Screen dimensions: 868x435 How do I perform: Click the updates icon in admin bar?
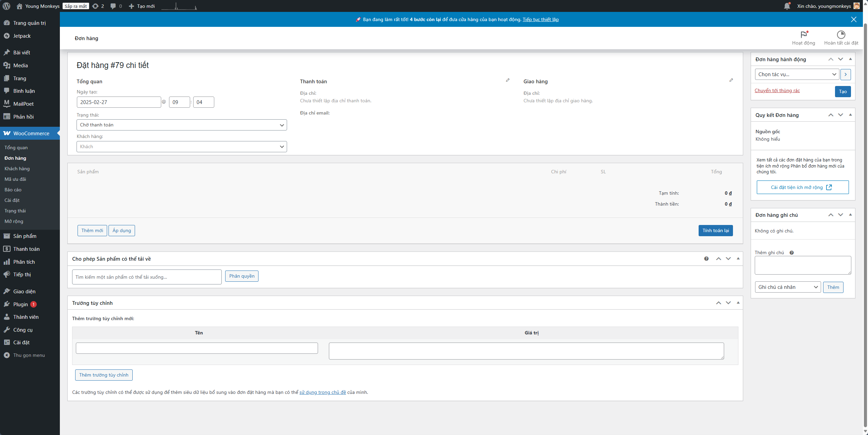coord(96,6)
